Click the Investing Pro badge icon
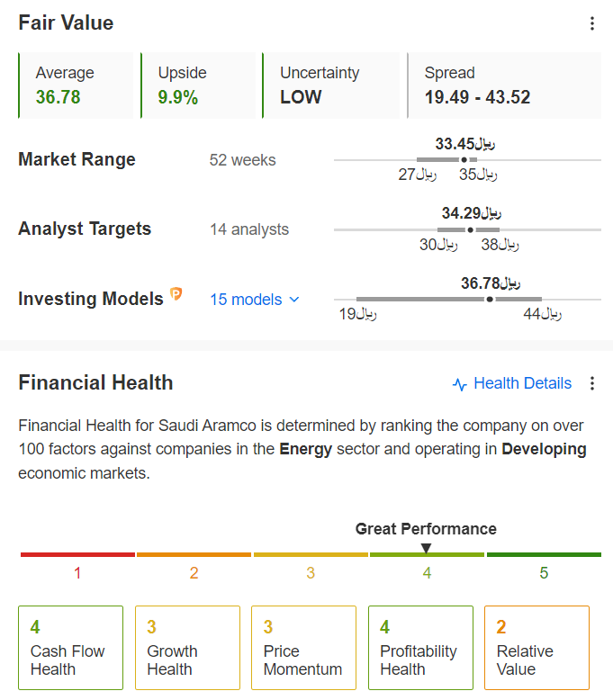613x700 pixels. tap(176, 293)
